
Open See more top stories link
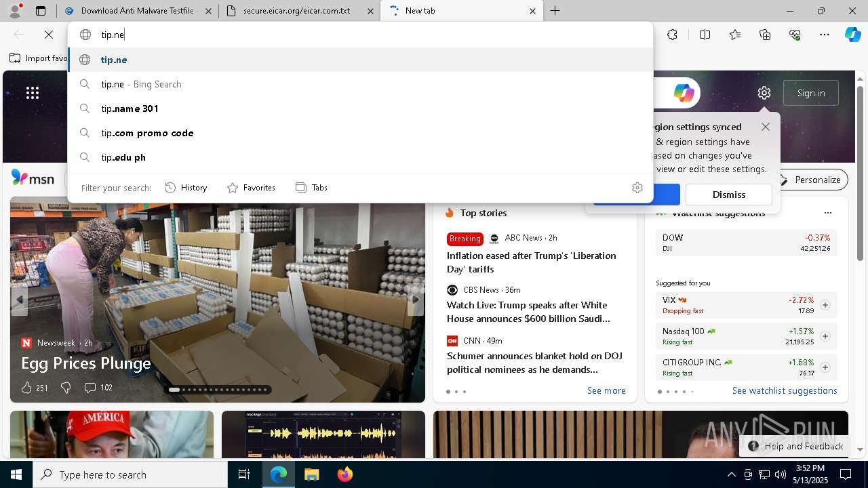pyautogui.click(x=606, y=390)
